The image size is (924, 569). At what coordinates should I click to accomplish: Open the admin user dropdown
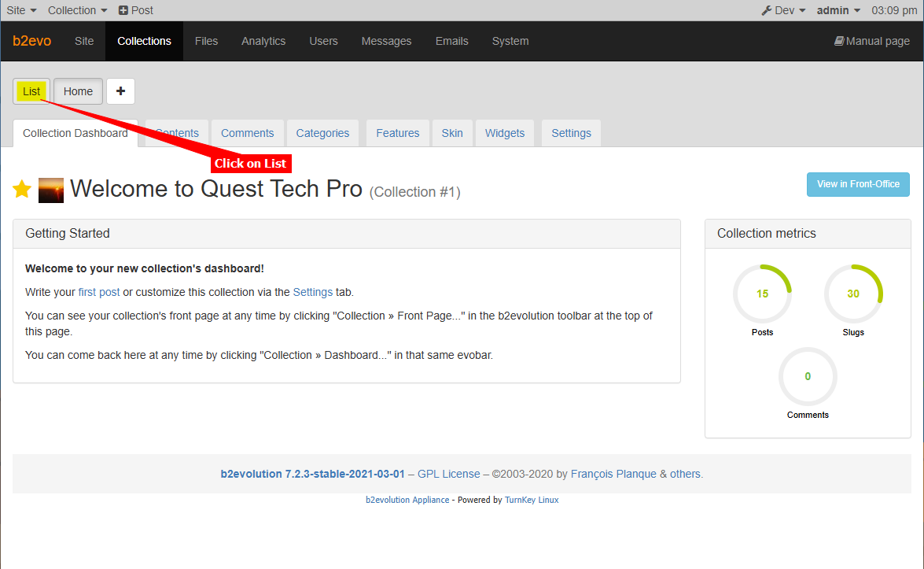tap(838, 10)
